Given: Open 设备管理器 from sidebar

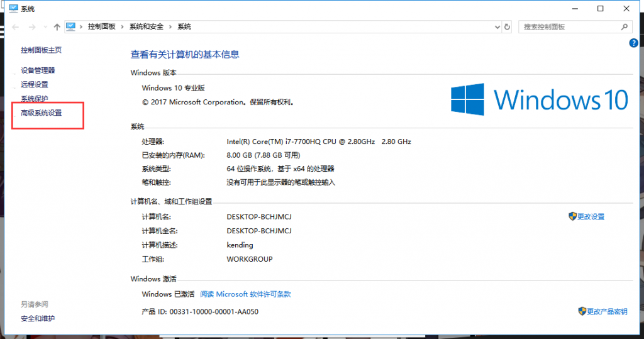Looking at the screenshot, I should (38, 70).
